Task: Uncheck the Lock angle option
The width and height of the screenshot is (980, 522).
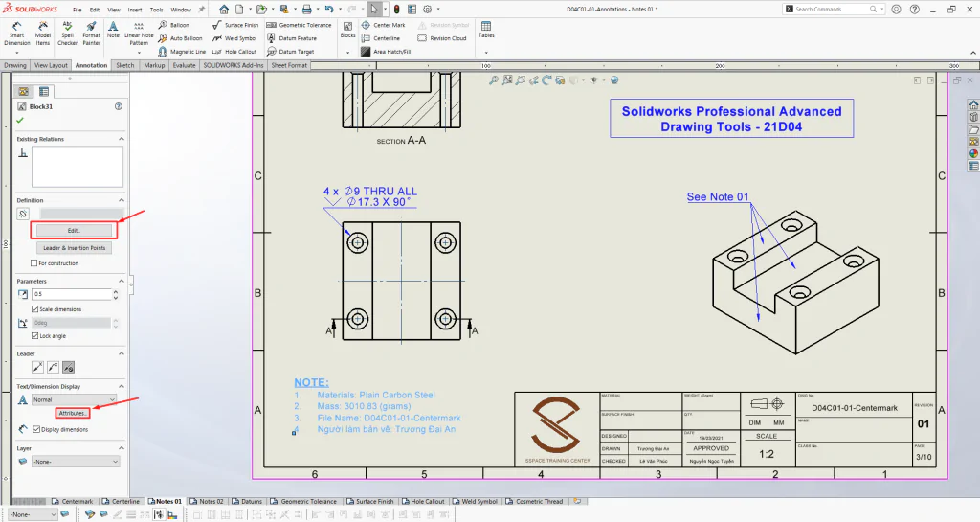Action: tap(35, 335)
